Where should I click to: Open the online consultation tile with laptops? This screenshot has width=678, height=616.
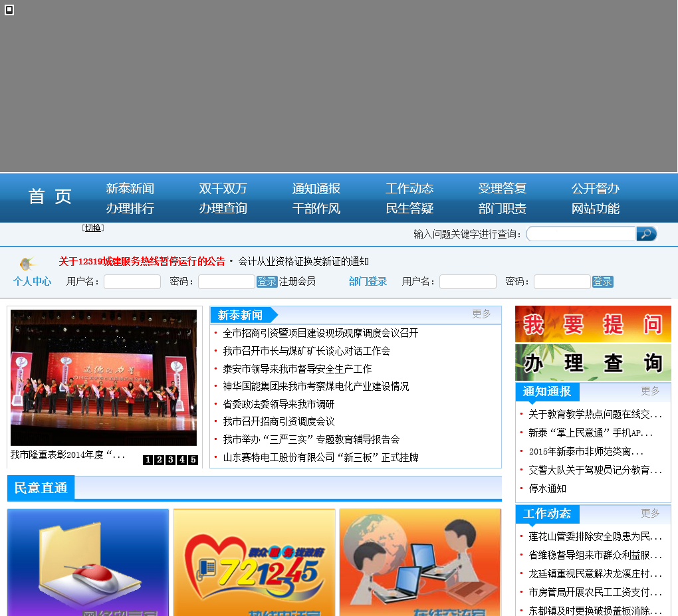click(420, 562)
